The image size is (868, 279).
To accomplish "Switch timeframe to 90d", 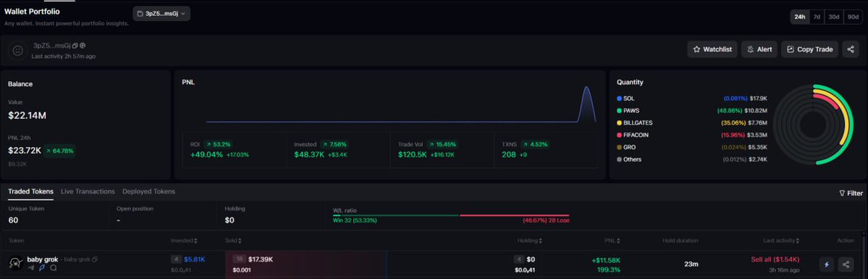I will tap(853, 17).
